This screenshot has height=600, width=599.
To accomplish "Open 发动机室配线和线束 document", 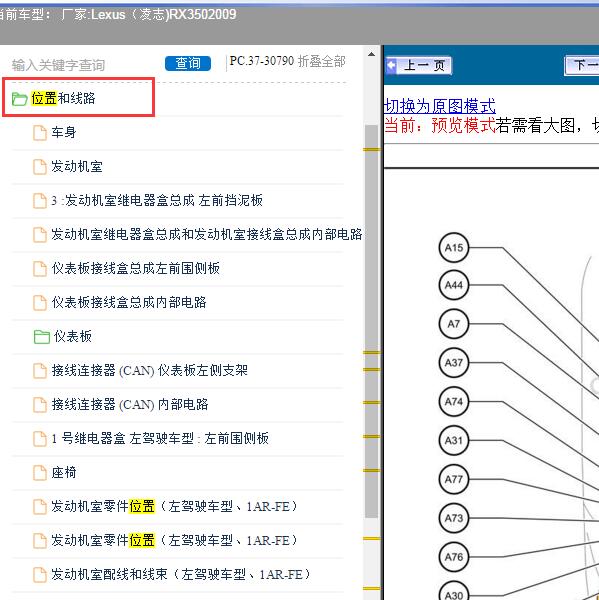I will [x=181, y=575].
